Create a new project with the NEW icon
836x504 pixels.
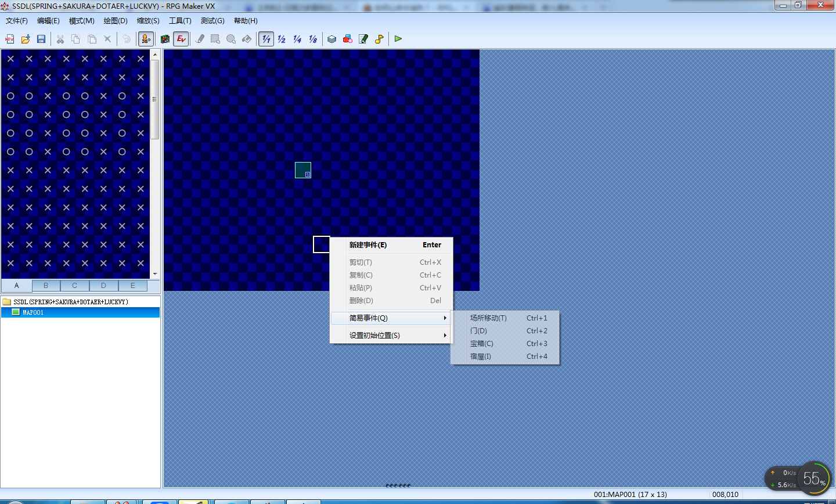[x=10, y=39]
